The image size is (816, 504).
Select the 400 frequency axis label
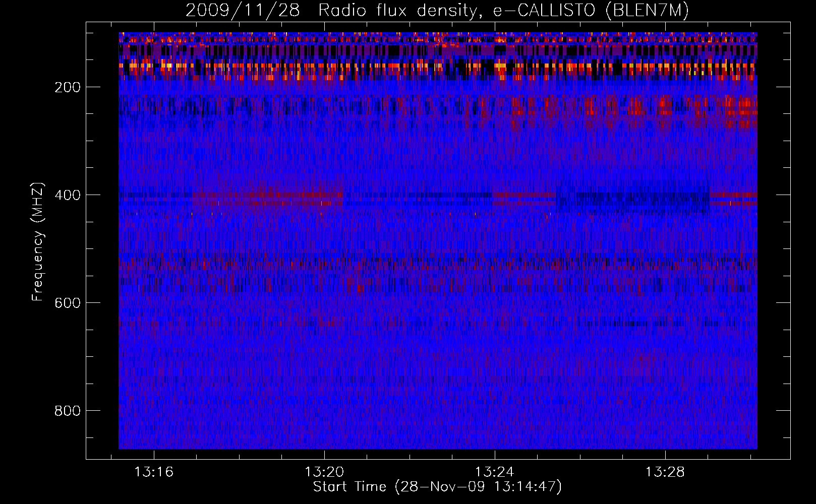68,195
